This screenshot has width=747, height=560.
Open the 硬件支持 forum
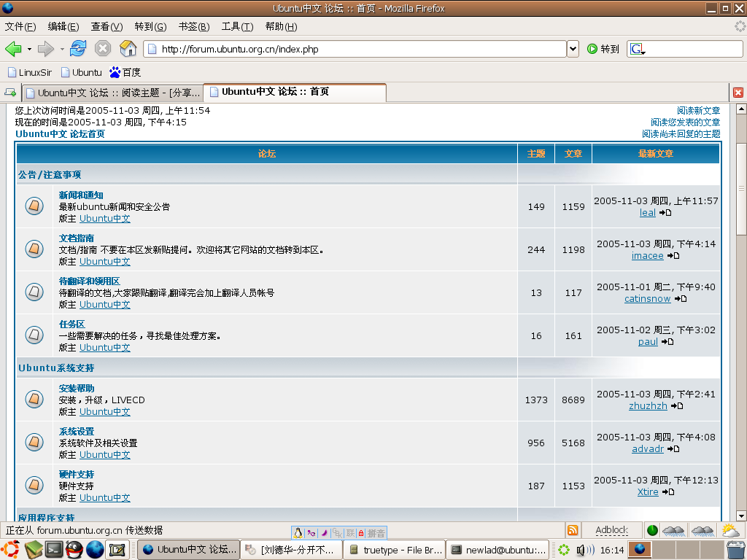pyautogui.click(x=76, y=474)
